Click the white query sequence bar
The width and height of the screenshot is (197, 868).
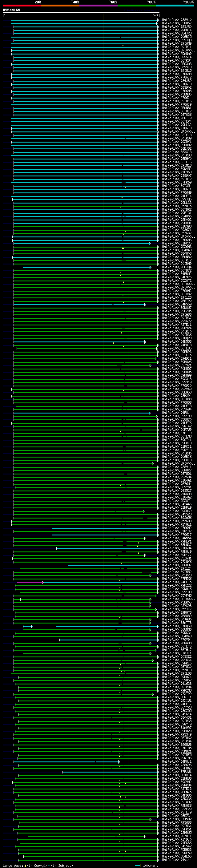point(81,13)
